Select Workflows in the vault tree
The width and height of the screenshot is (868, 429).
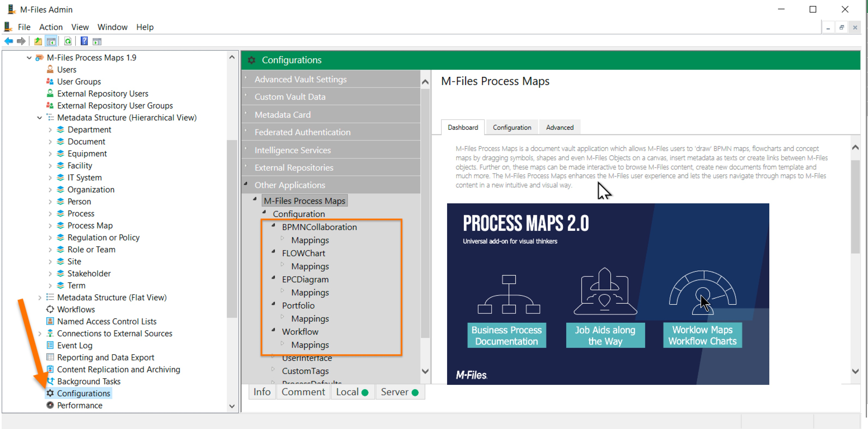click(76, 309)
